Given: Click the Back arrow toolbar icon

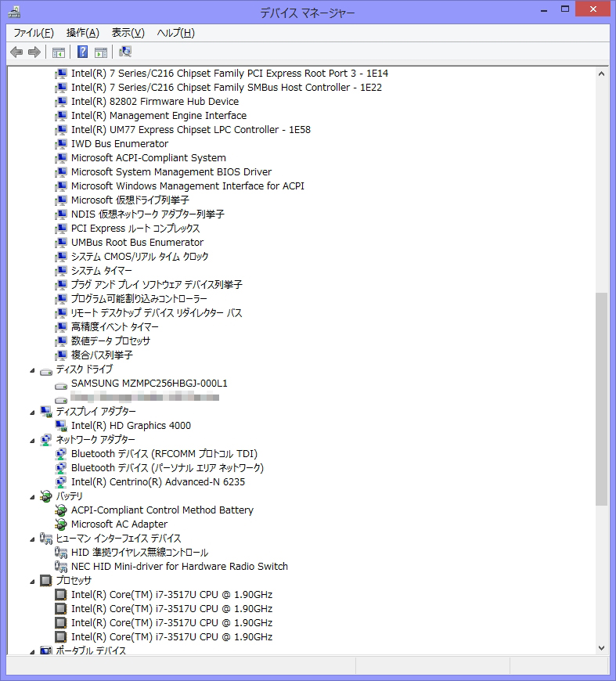Looking at the screenshot, I should (x=16, y=52).
